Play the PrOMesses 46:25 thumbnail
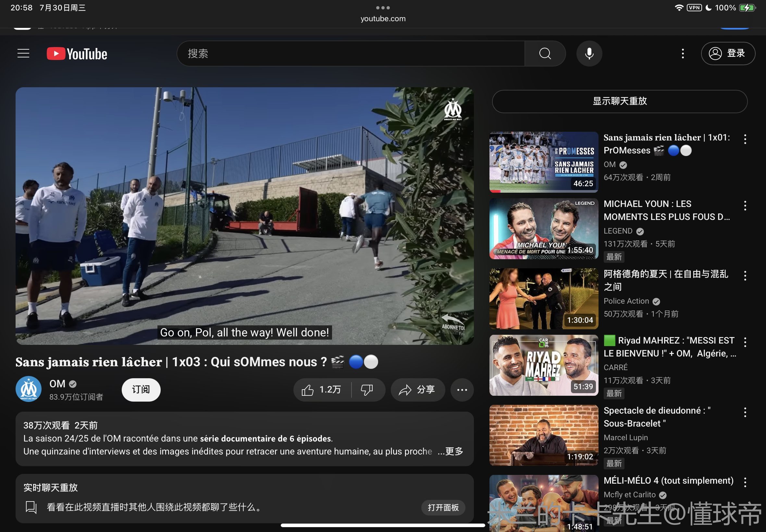Viewport: 766px width, 532px height. click(544, 162)
